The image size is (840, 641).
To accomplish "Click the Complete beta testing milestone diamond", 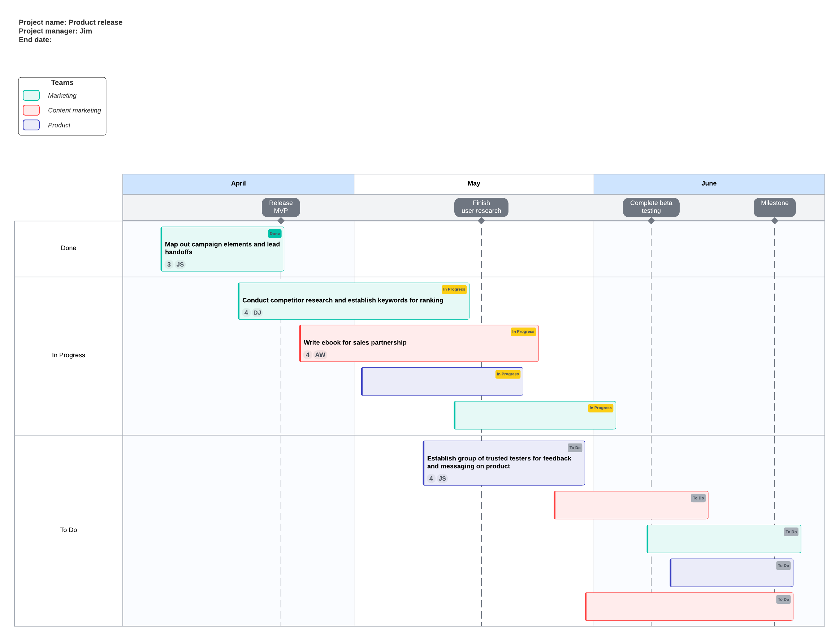I will pyautogui.click(x=651, y=221).
